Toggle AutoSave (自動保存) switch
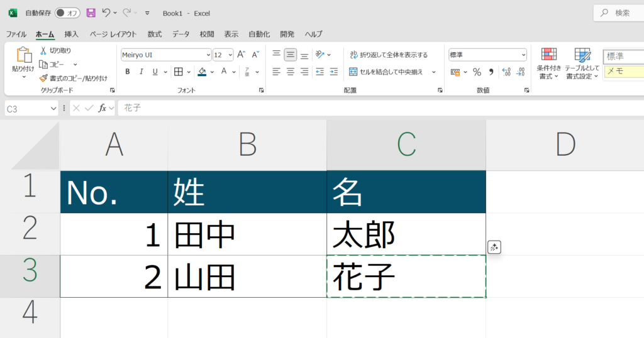The width and height of the screenshot is (644, 338). (x=67, y=13)
